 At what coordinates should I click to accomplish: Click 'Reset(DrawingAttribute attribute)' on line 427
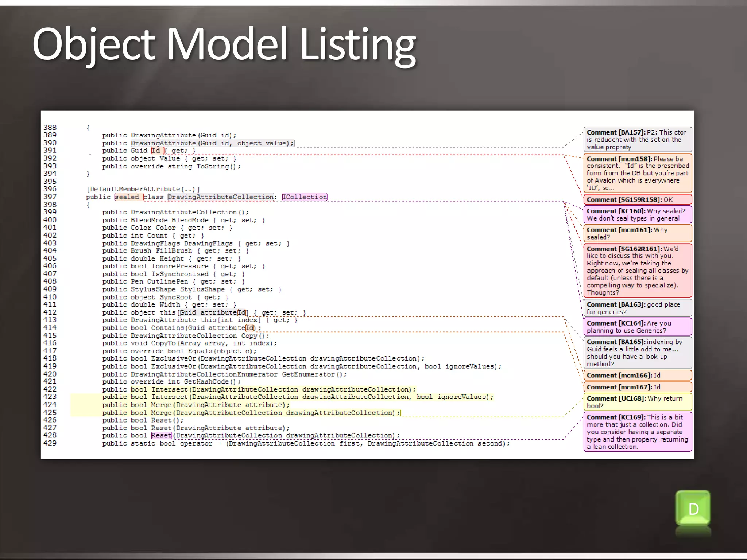tap(220, 428)
